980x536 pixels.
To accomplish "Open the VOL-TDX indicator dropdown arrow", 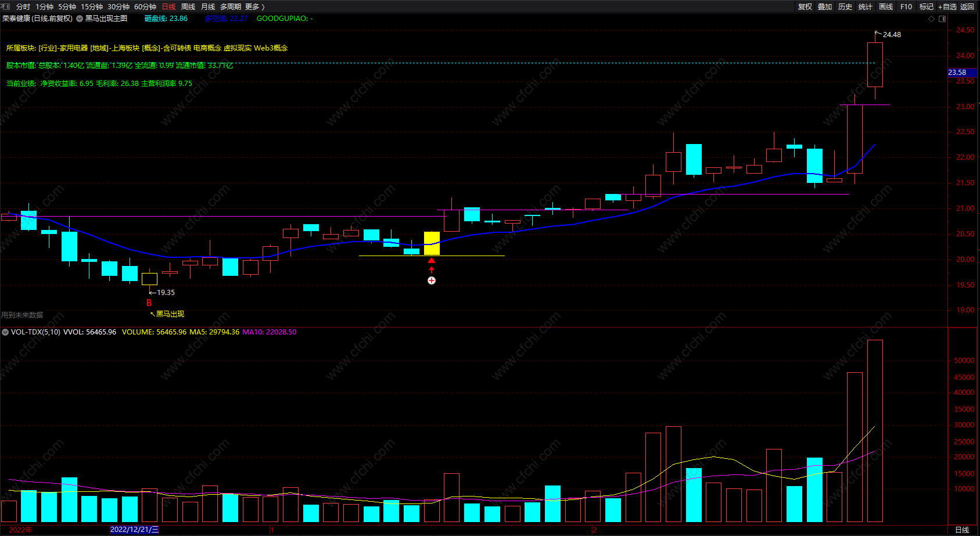I will 5,332.
